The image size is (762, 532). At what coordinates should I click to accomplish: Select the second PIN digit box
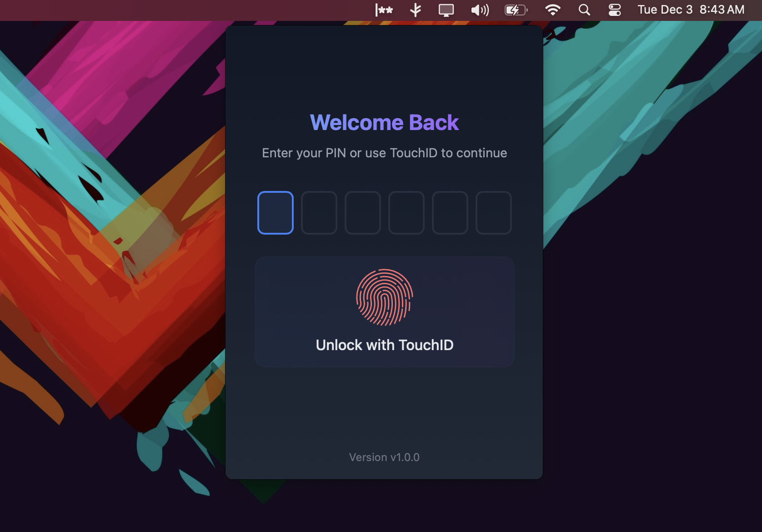click(x=319, y=213)
